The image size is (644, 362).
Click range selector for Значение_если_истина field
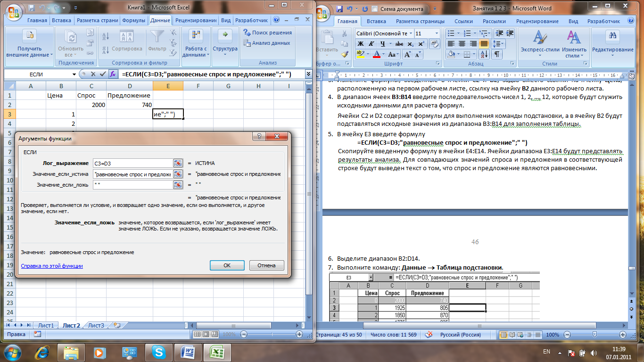(178, 174)
